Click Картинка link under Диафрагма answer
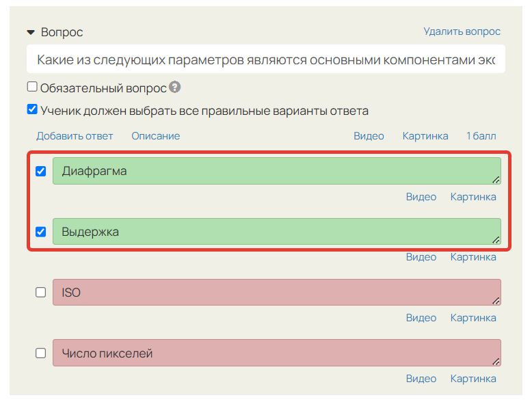532x404 pixels. tap(473, 197)
